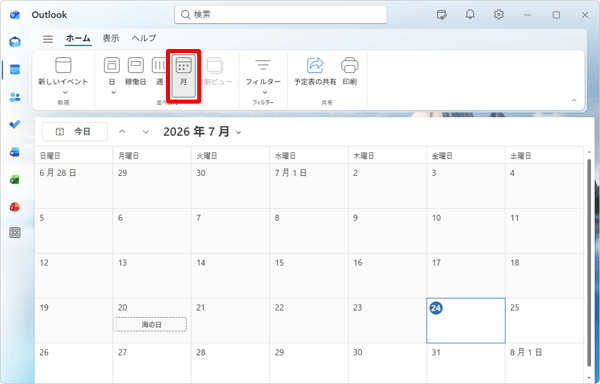
Task: Collapse the ribbon with the chevron
Action: click(574, 100)
